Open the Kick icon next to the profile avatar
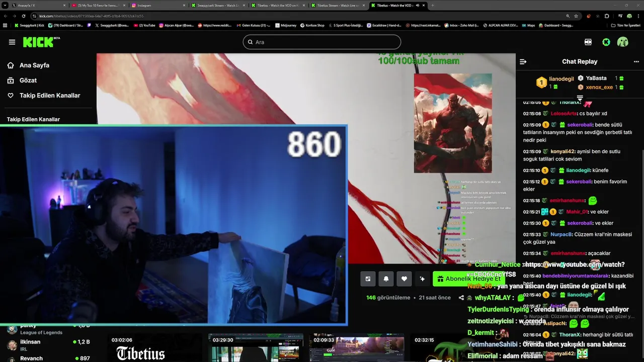Viewport: 644px width, 362px height. point(606,42)
